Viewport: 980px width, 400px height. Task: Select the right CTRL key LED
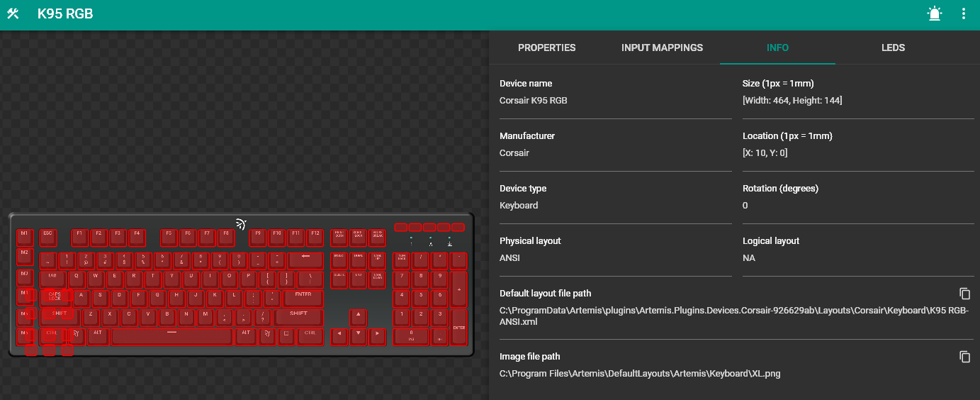click(310, 337)
